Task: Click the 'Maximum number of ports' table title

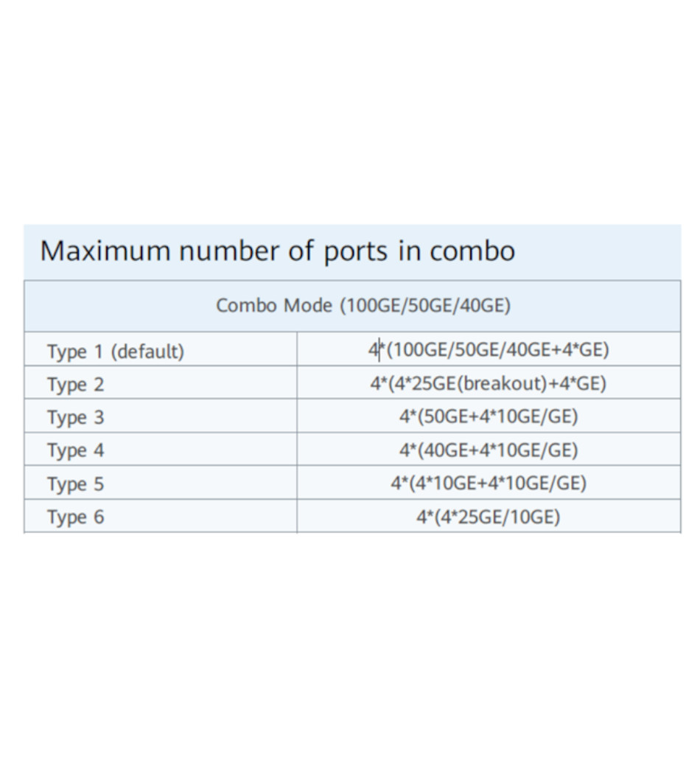Action: coord(277,251)
